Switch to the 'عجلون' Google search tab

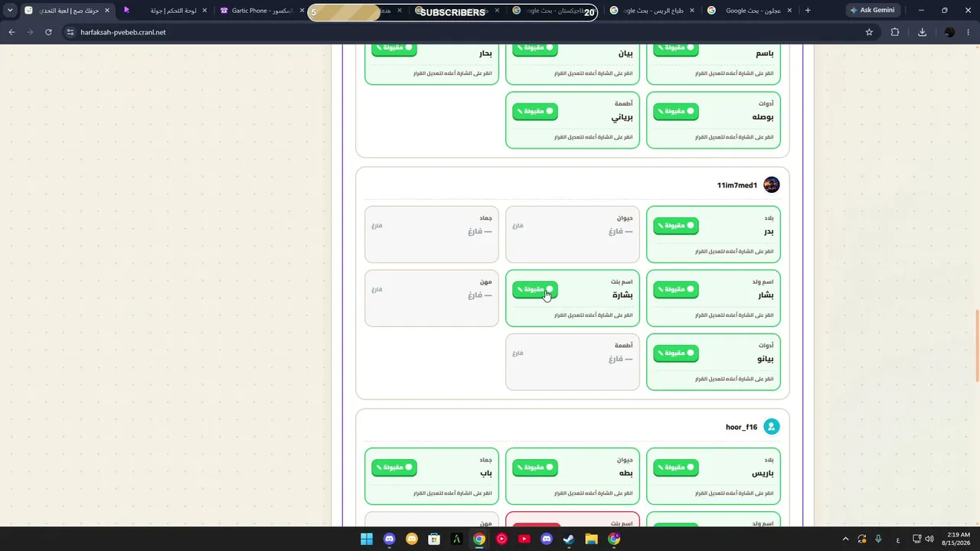[x=748, y=11]
